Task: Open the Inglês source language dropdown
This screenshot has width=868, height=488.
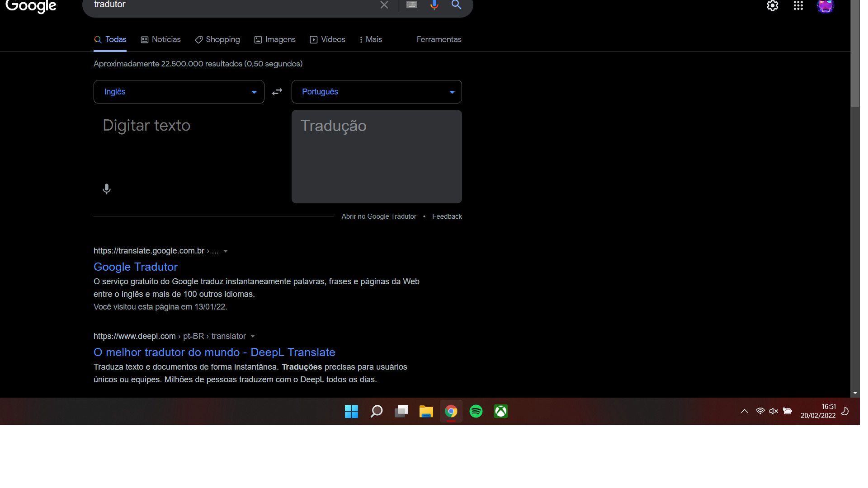Action: click(179, 92)
